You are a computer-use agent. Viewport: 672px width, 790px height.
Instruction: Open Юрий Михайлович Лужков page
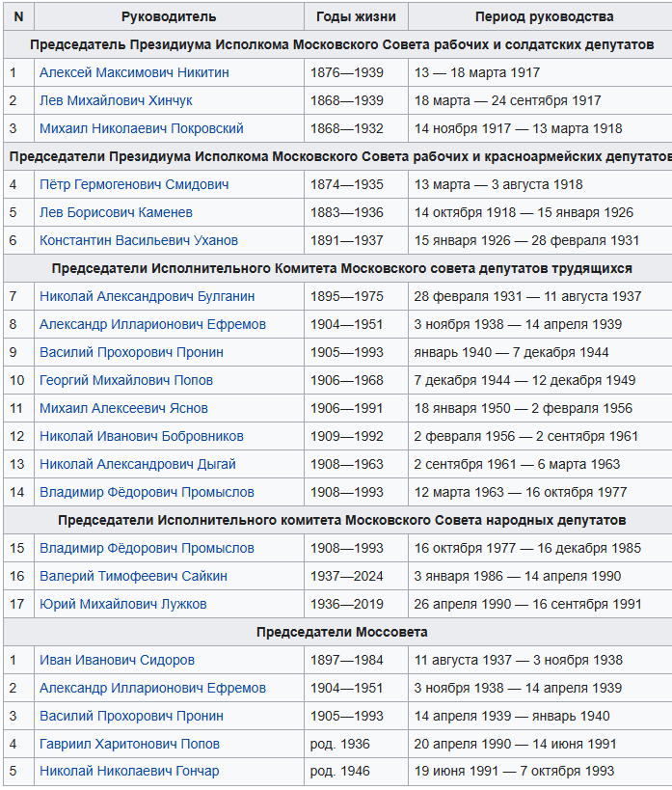(x=122, y=604)
